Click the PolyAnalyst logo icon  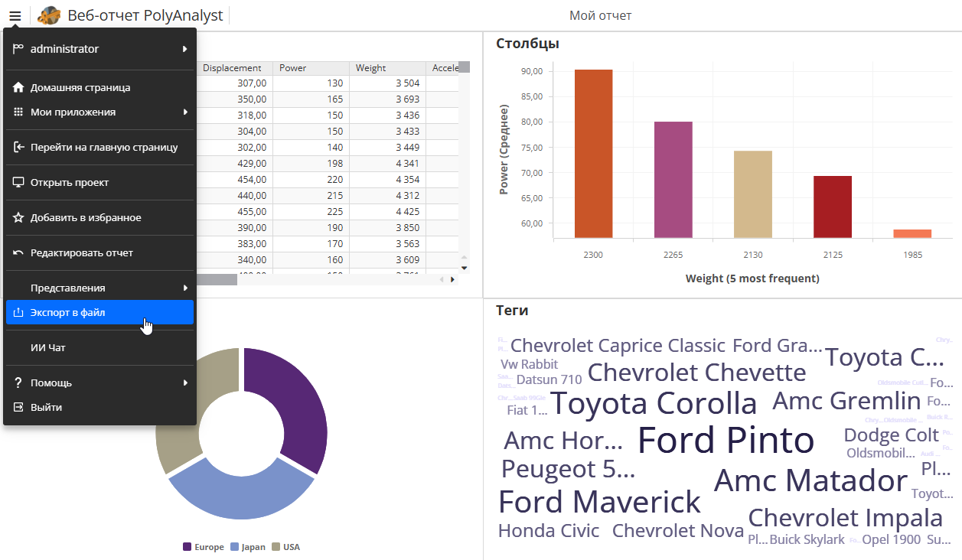(x=49, y=15)
